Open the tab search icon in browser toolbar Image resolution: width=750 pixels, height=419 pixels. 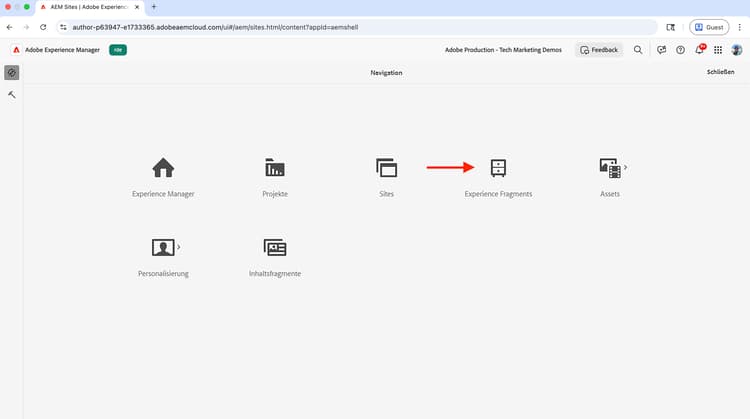(671, 27)
